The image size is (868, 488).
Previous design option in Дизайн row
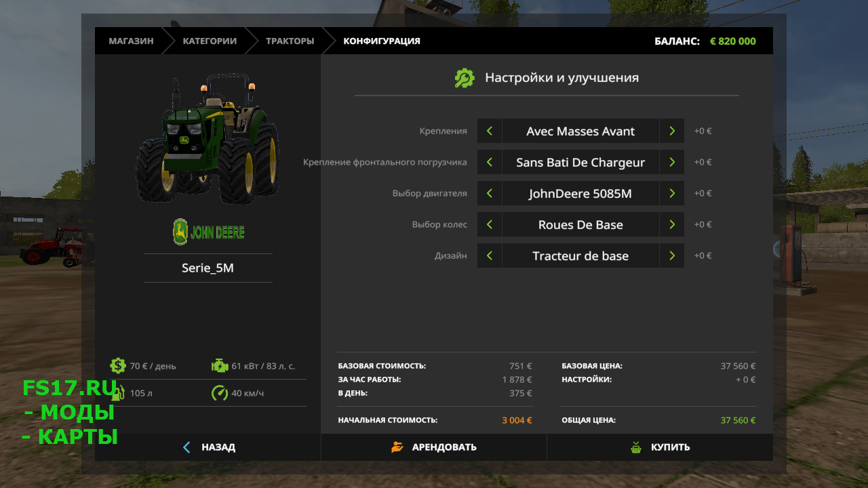tap(490, 256)
